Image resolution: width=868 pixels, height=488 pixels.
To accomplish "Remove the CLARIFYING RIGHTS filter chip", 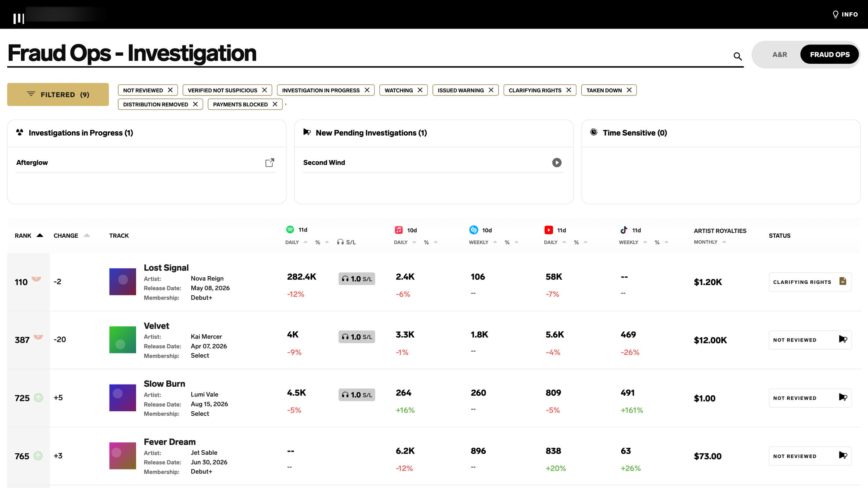I will 569,90.
